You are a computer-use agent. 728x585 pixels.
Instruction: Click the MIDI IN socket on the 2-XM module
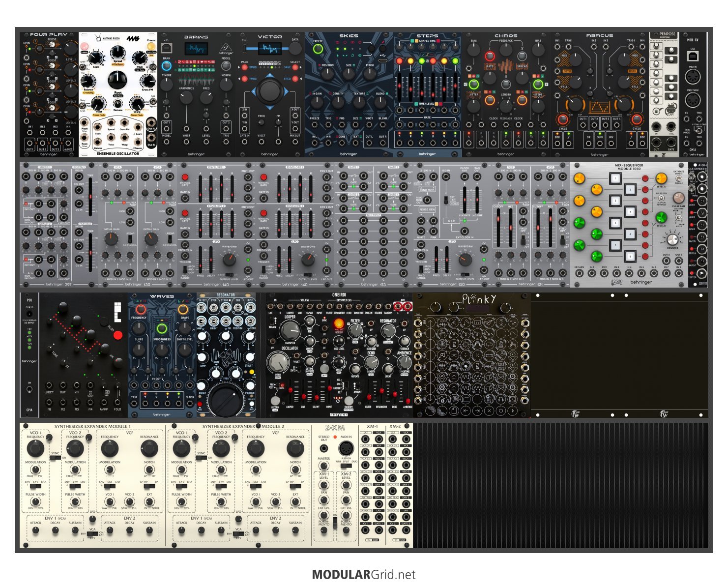pyautogui.click(x=346, y=448)
